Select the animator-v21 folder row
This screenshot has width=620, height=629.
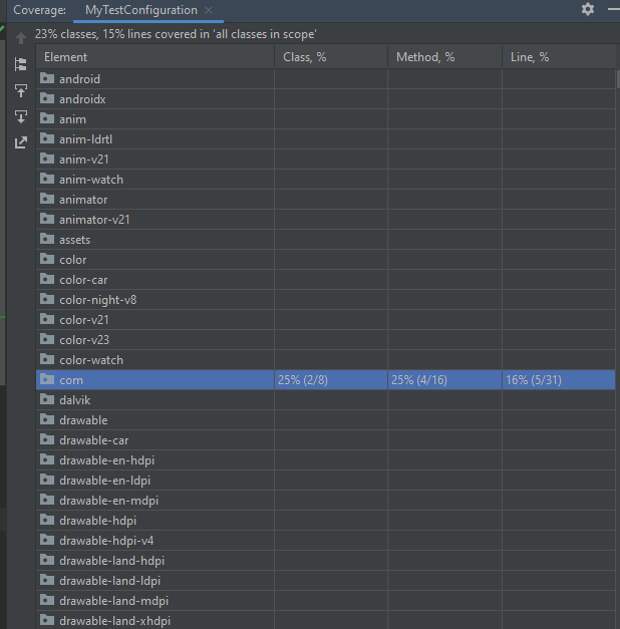[x=326, y=219]
